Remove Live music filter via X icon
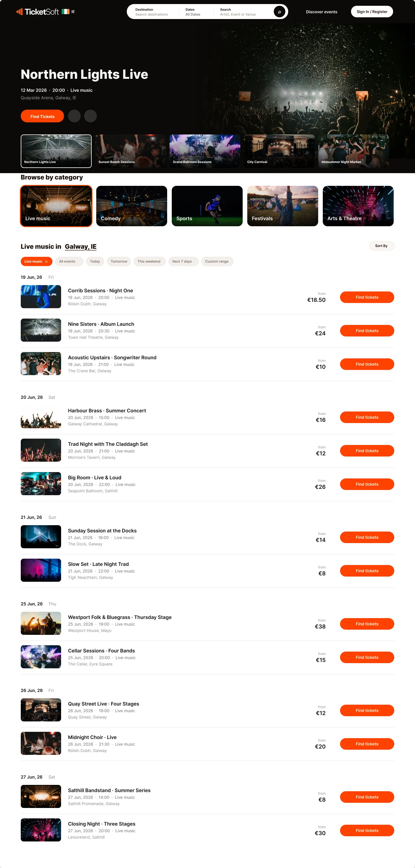The height and width of the screenshot is (868, 415). (x=46, y=261)
